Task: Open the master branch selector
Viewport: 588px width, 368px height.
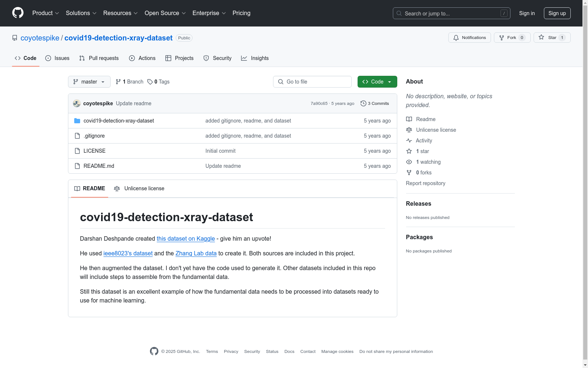Action: pyautogui.click(x=89, y=82)
